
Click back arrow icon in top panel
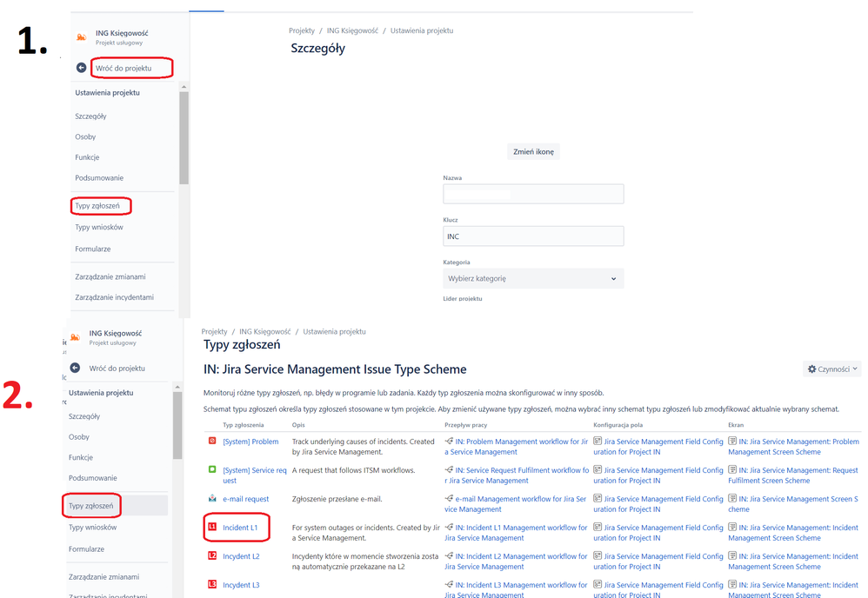click(x=82, y=68)
